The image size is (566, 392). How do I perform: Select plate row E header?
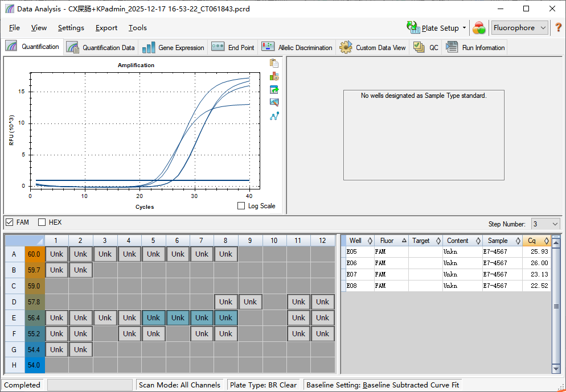coord(14,317)
